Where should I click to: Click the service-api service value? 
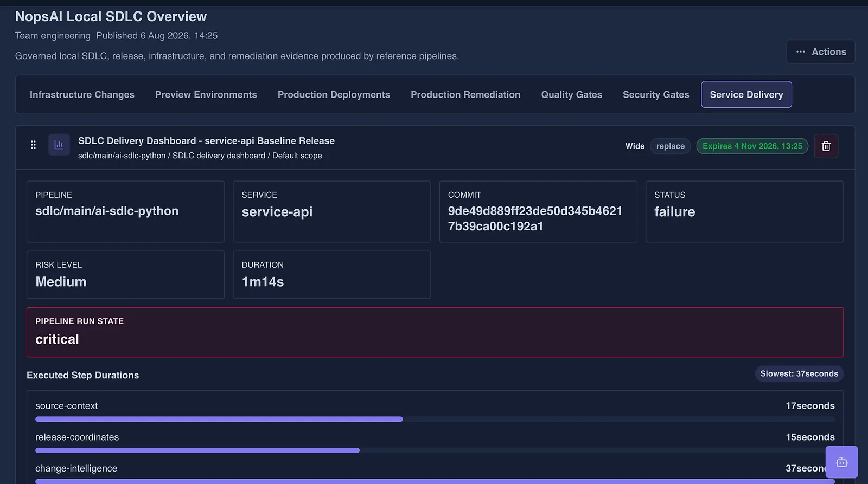click(277, 211)
